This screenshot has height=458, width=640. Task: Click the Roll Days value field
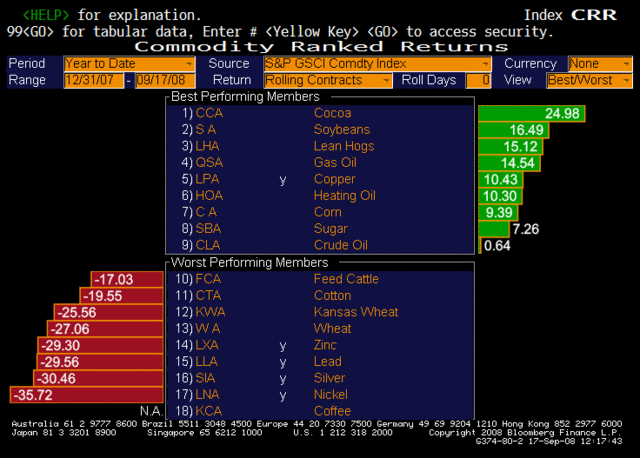click(x=478, y=80)
